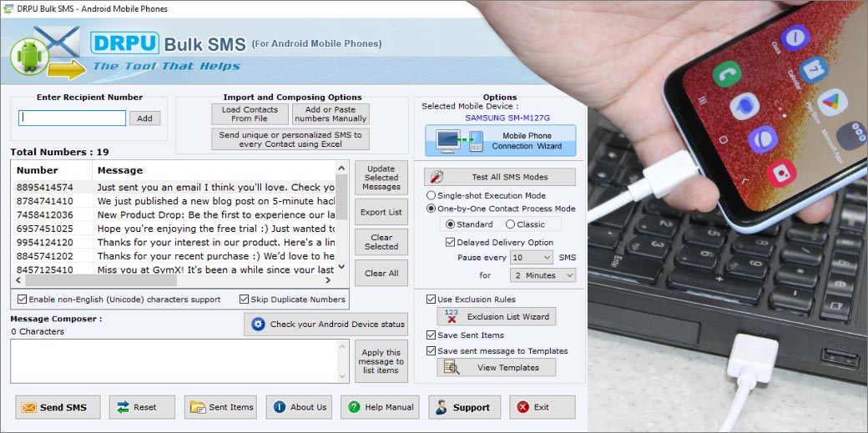Image resolution: width=868 pixels, height=433 pixels.
Task: Click Add or Paste numbers Manually
Action: click(331, 114)
